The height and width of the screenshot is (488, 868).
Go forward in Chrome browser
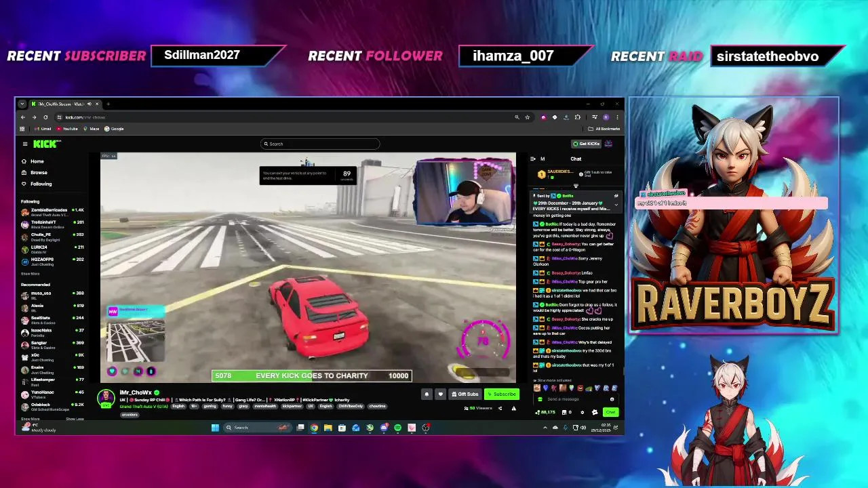(x=34, y=117)
